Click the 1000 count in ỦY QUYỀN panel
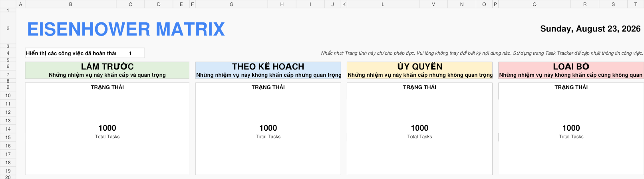The image size is (644, 179). [x=419, y=128]
